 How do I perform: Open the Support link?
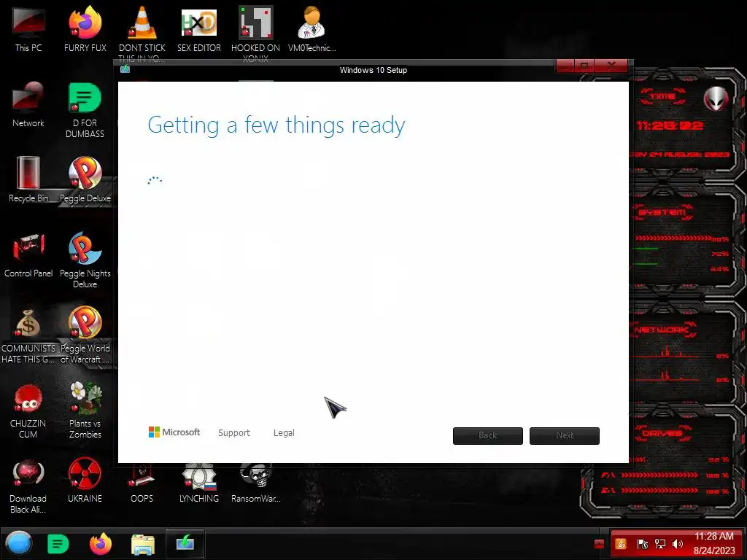point(234,433)
